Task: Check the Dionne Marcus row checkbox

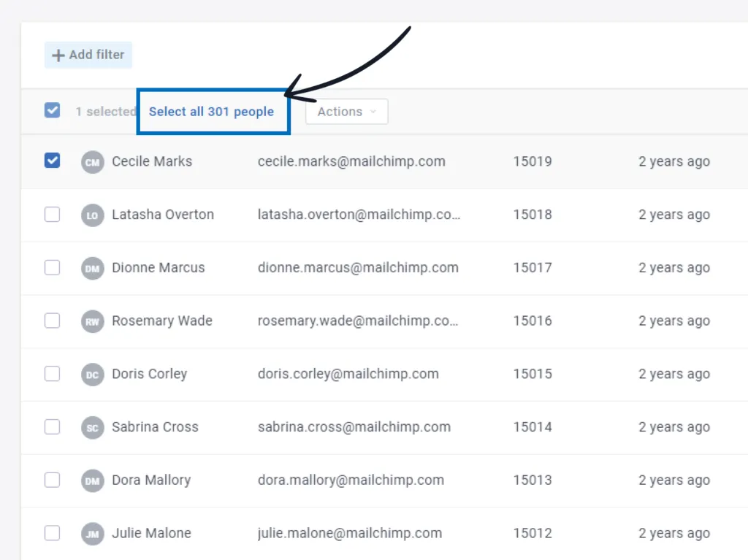Action: [x=53, y=267]
